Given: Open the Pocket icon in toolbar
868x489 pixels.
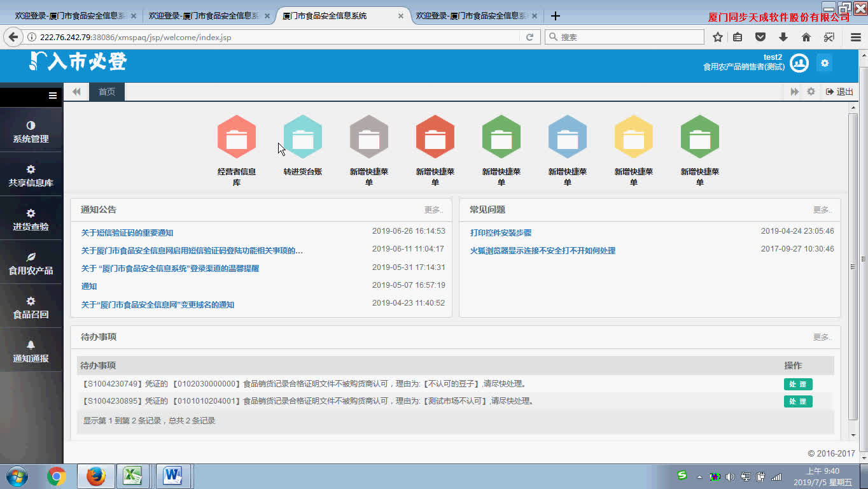Looking at the screenshot, I should [760, 38].
